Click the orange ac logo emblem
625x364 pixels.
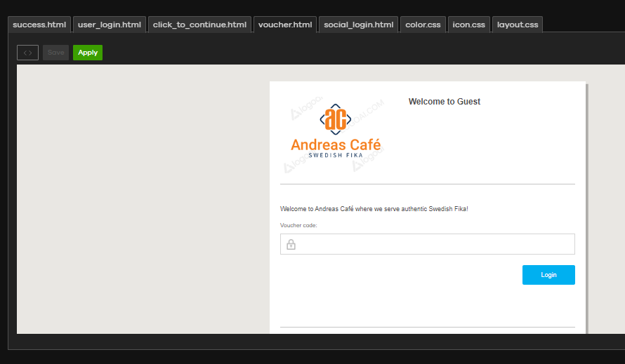(x=335, y=119)
